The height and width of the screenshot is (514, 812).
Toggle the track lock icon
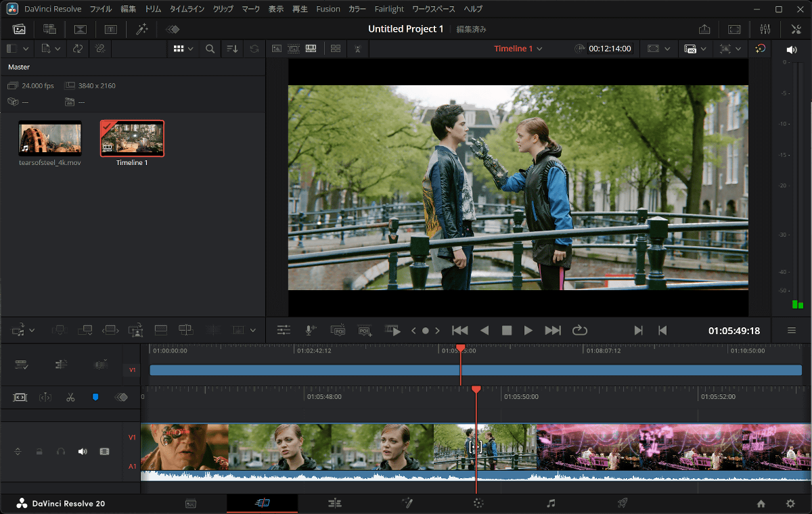coord(39,451)
